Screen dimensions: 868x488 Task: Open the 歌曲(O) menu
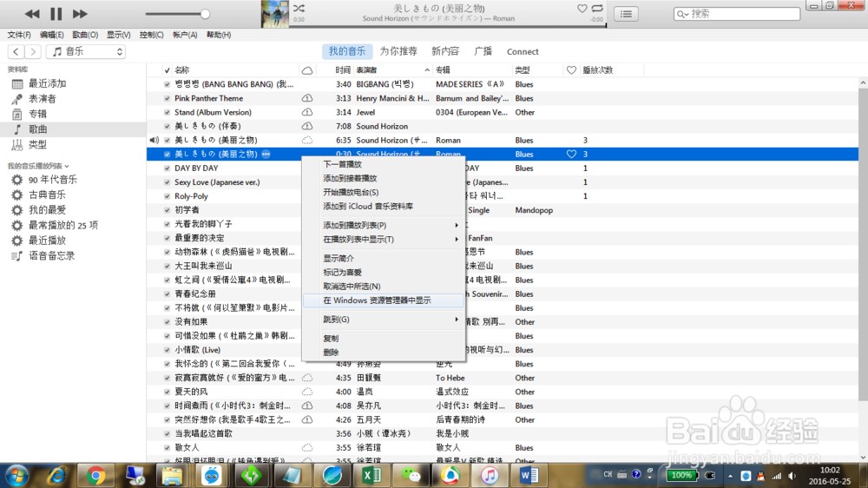[85, 35]
